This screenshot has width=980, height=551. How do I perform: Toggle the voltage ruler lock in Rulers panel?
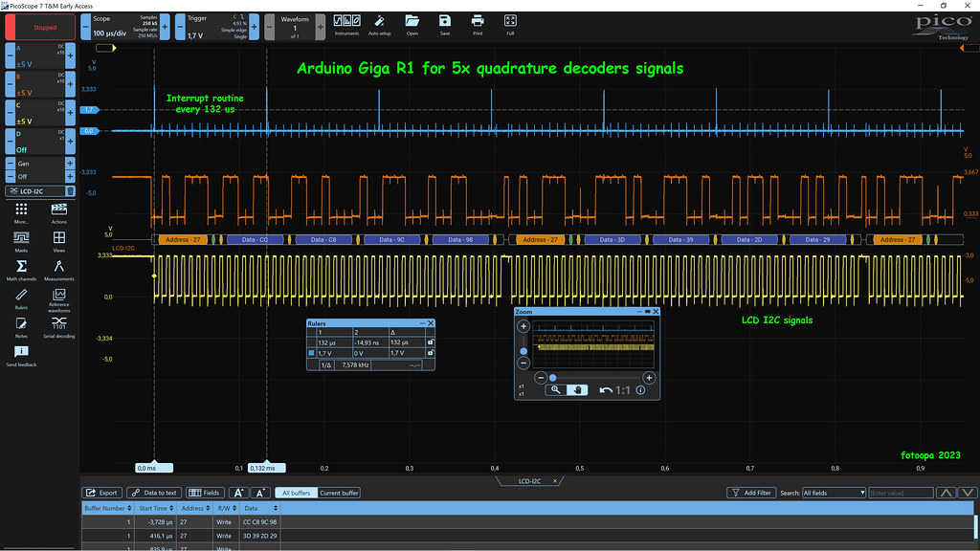click(x=430, y=353)
